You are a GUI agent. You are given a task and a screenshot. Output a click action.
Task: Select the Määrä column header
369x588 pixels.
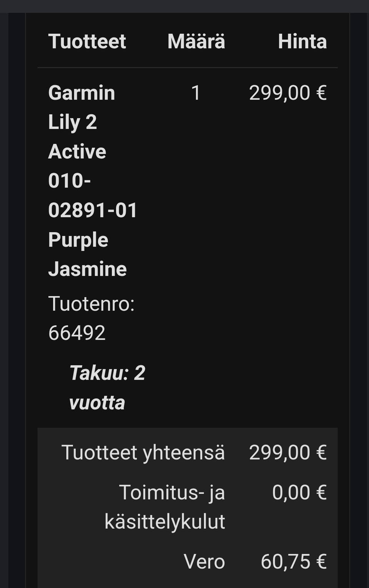pos(196,42)
